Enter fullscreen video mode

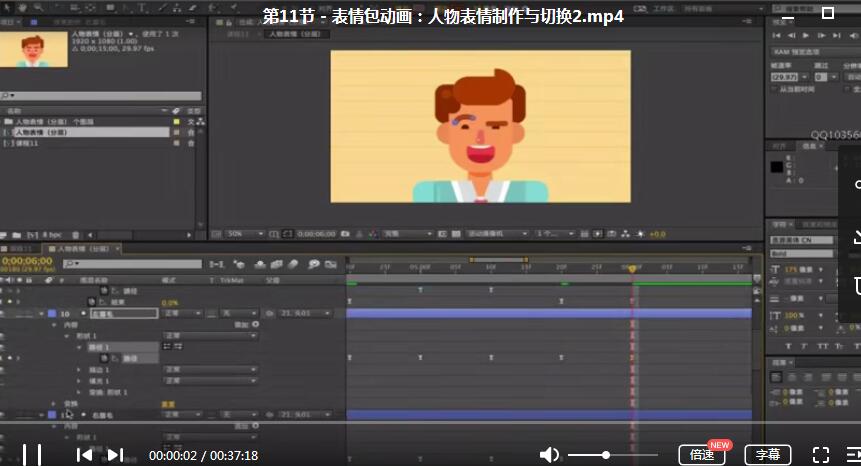click(820, 455)
